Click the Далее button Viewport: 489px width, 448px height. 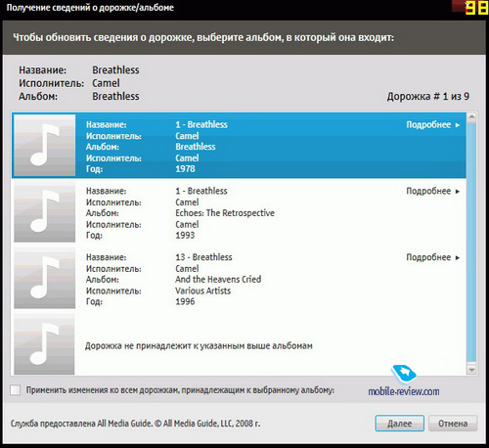pyautogui.click(x=400, y=424)
